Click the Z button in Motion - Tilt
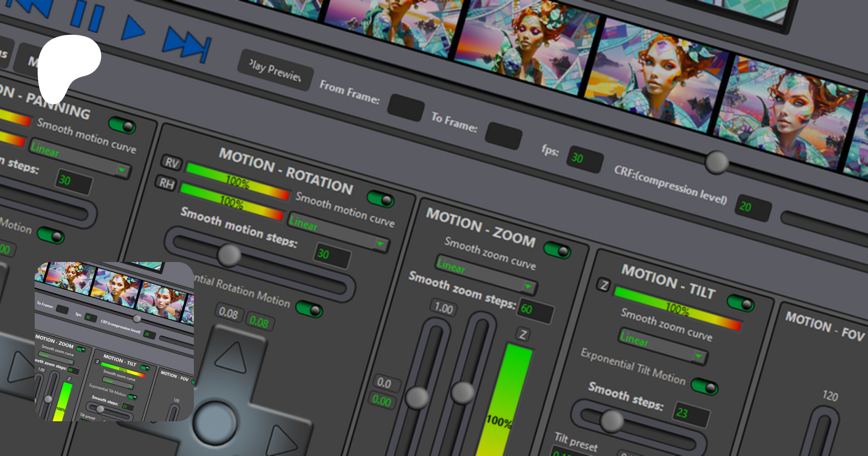 tap(603, 285)
